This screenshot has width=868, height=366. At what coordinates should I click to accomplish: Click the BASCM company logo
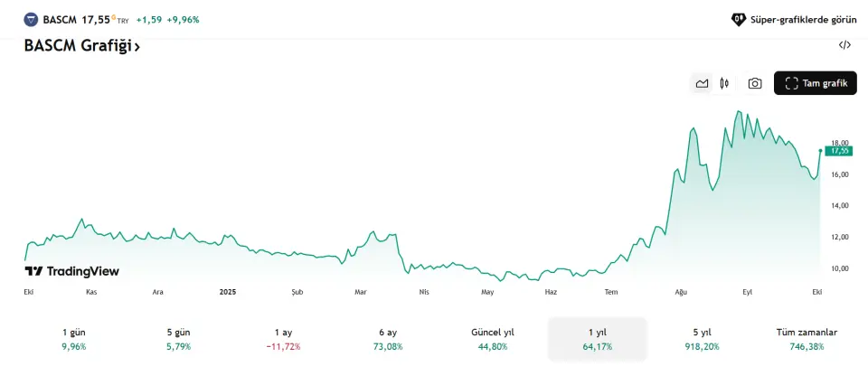click(x=32, y=19)
